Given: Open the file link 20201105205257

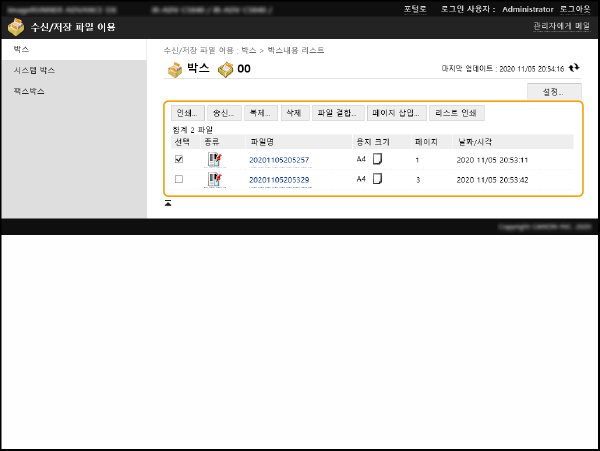Looking at the screenshot, I should [x=279, y=160].
